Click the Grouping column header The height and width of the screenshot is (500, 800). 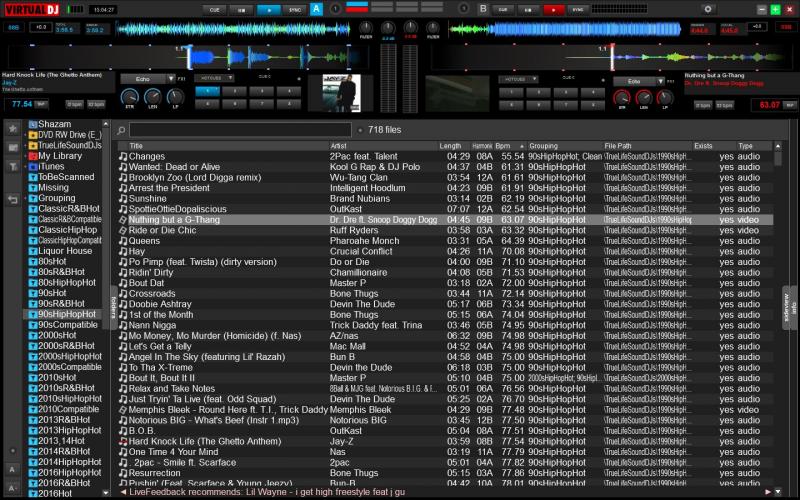tap(564, 146)
